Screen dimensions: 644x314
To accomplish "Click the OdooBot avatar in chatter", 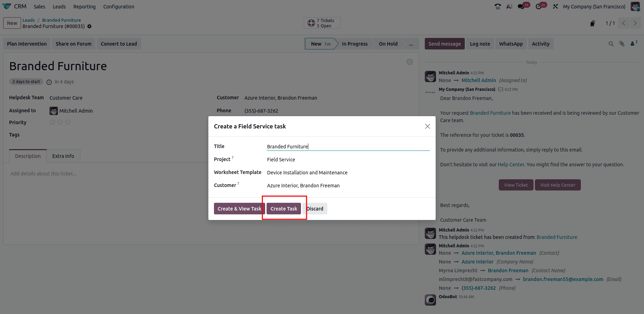I will (x=430, y=300).
